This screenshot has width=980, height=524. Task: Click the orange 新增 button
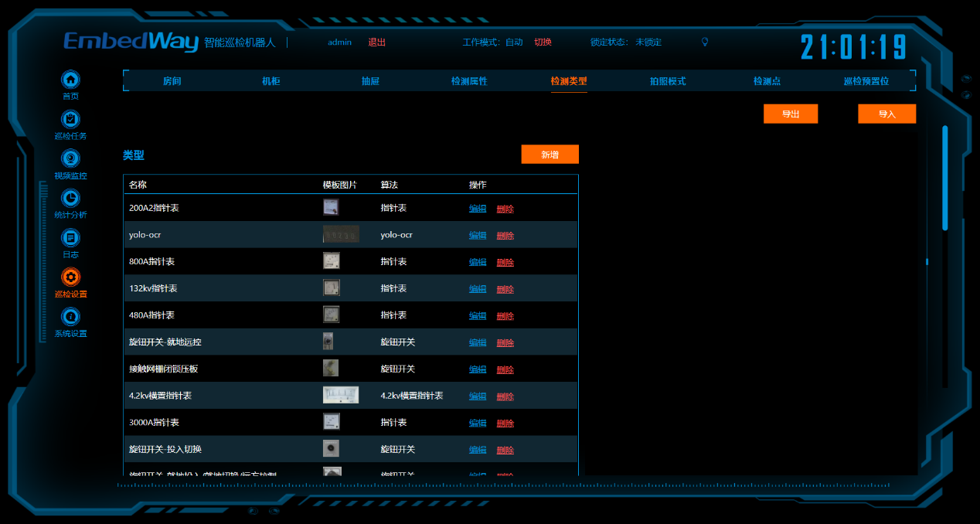pos(550,155)
